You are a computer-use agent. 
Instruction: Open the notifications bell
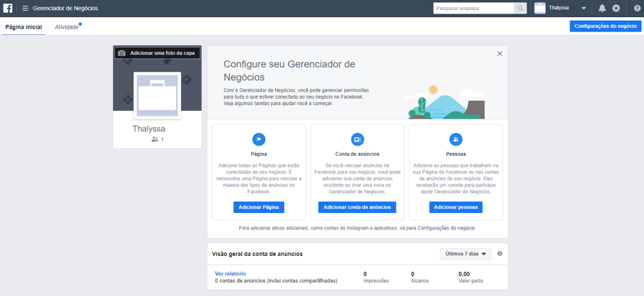coord(602,9)
